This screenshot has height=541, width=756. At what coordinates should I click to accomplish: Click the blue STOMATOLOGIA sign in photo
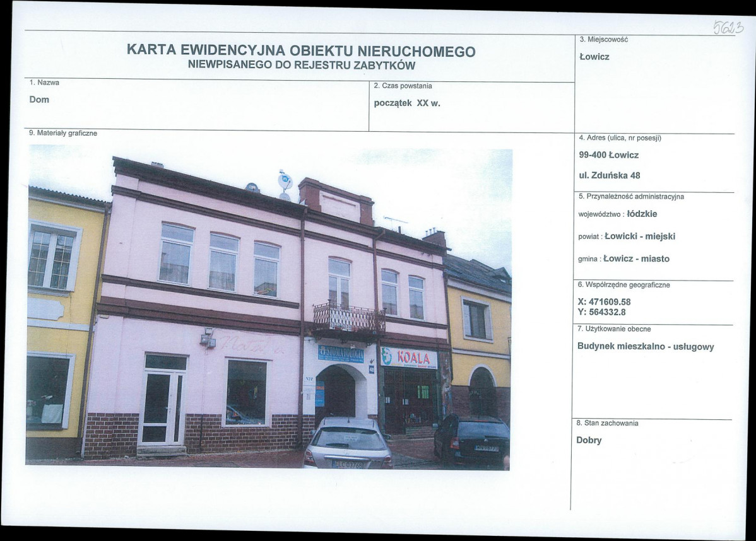tap(341, 354)
